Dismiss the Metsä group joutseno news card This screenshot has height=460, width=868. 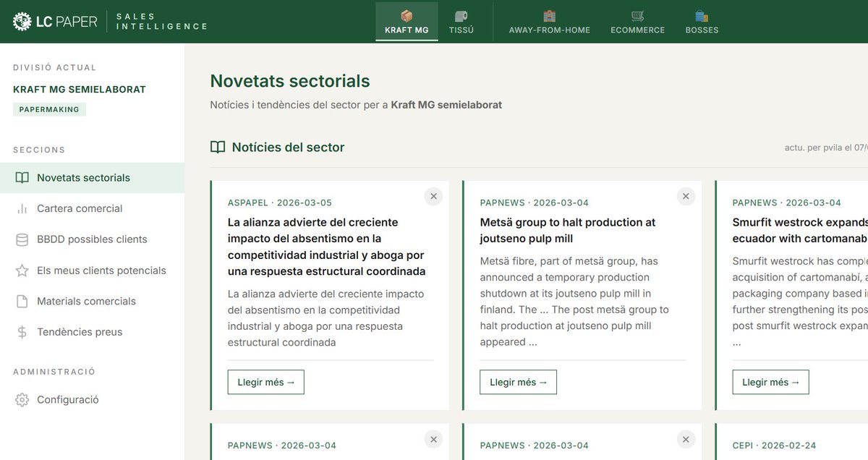click(x=686, y=196)
